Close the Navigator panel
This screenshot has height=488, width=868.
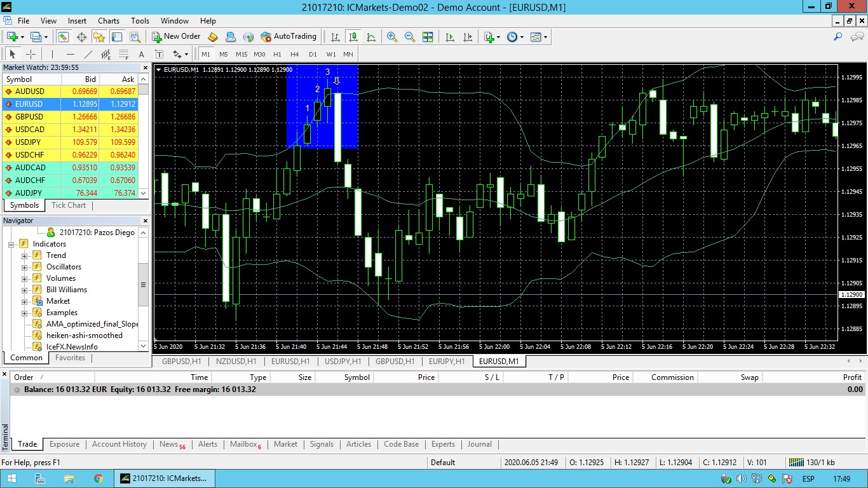(x=145, y=220)
